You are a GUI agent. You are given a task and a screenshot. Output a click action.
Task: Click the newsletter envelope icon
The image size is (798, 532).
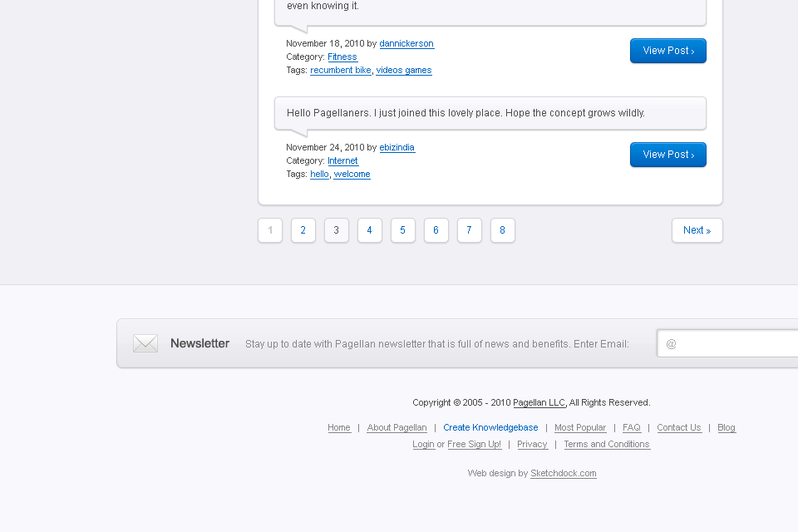point(145,342)
